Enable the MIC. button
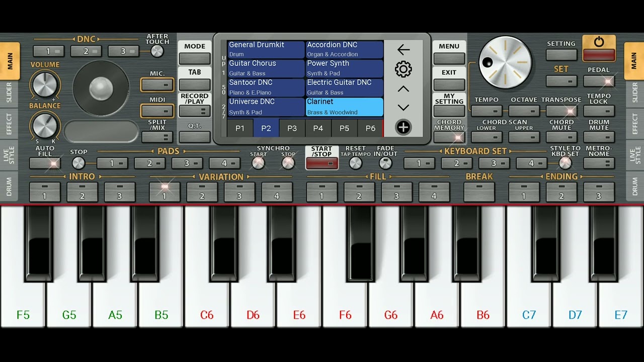This screenshot has height=362, width=644. (x=157, y=85)
